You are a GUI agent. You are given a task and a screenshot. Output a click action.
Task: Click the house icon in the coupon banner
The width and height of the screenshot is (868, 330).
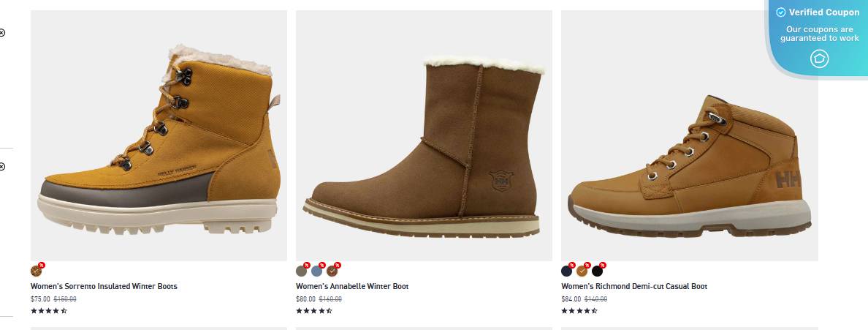click(819, 59)
